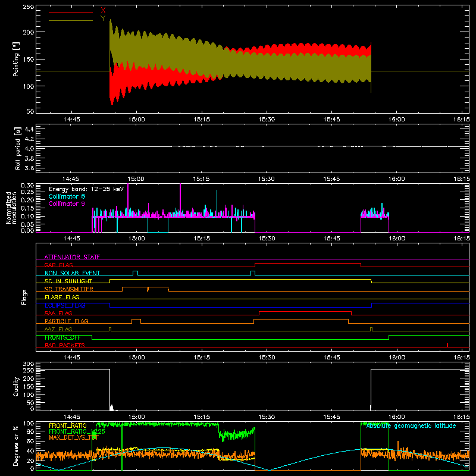Viewport: 476px width, 476px height.
Task: Click 15:15 time label below modulation plot
Action: point(202,239)
